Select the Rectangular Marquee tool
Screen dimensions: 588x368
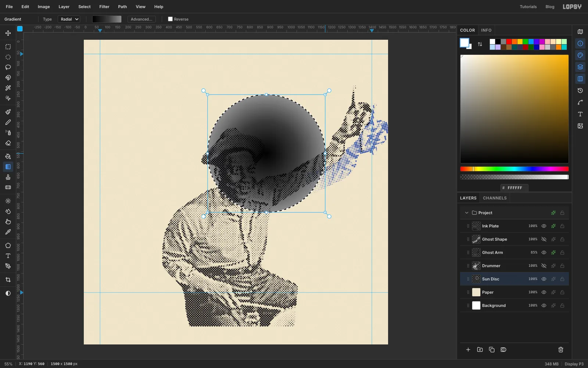pos(8,47)
